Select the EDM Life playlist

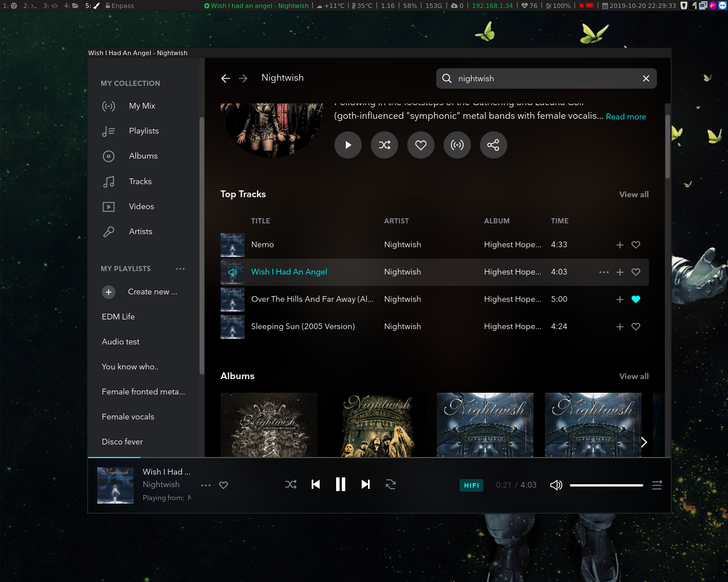[118, 317]
